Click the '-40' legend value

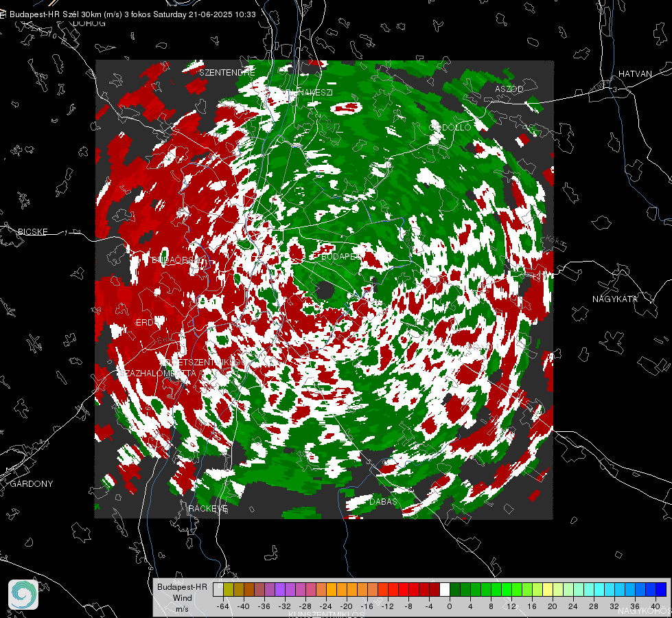click(243, 606)
